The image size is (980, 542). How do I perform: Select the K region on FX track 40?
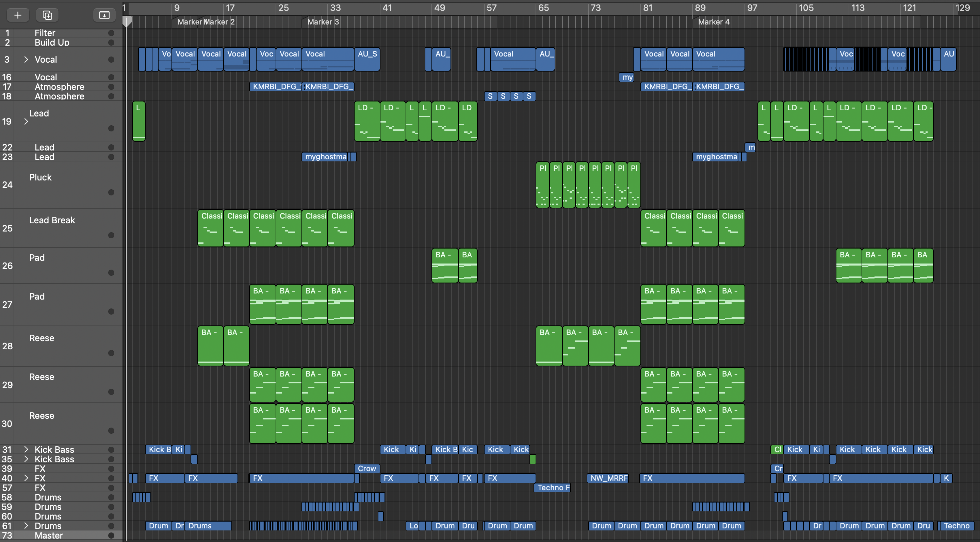click(x=946, y=478)
